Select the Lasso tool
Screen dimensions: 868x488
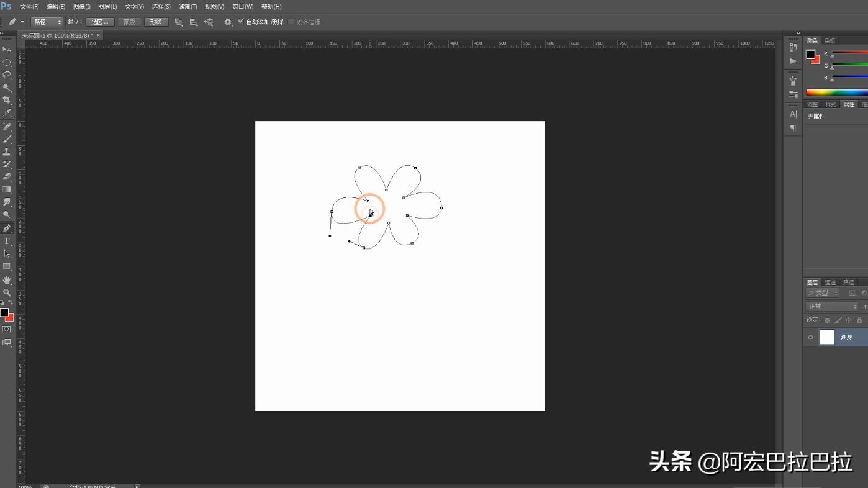[x=7, y=75]
